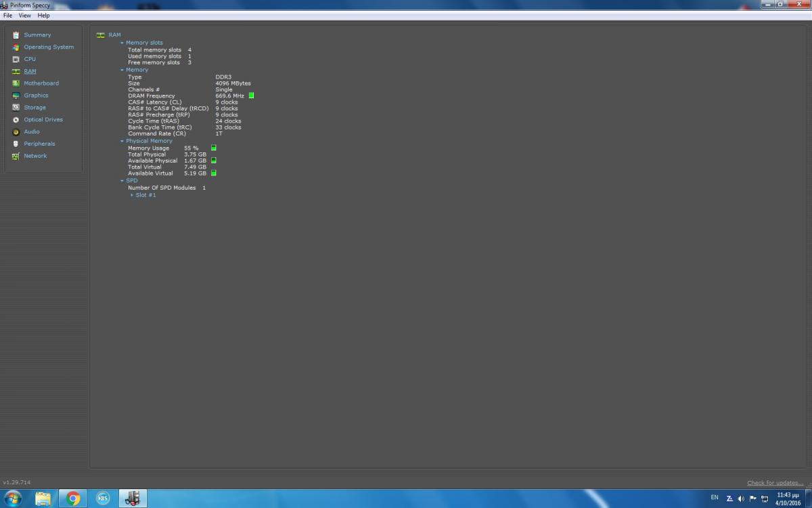
Task: Open the Windows Start menu orb
Action: point(13,499)
